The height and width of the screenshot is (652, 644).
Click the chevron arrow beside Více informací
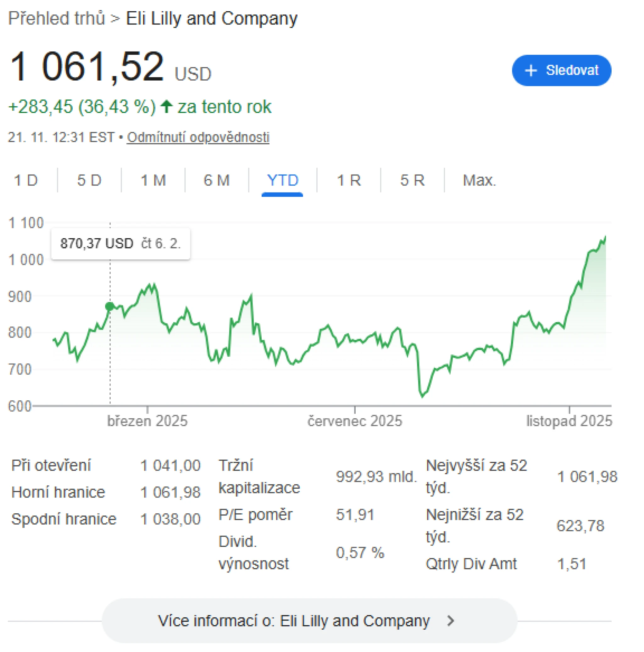coord(450,620)
